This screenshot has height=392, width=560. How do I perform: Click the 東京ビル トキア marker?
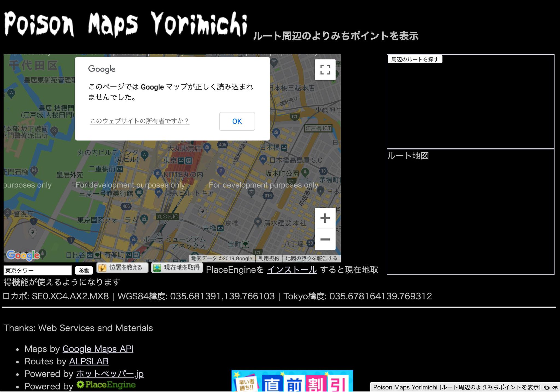point(159,192)
